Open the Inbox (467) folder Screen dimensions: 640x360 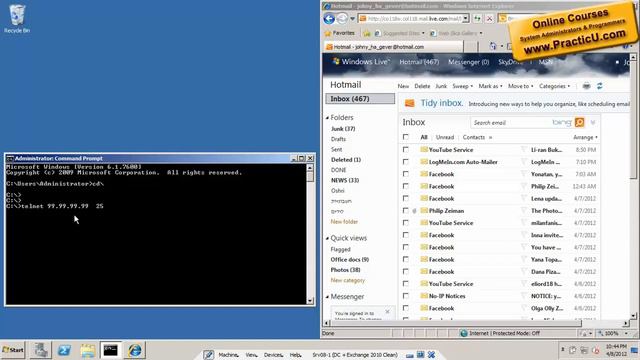360,99
